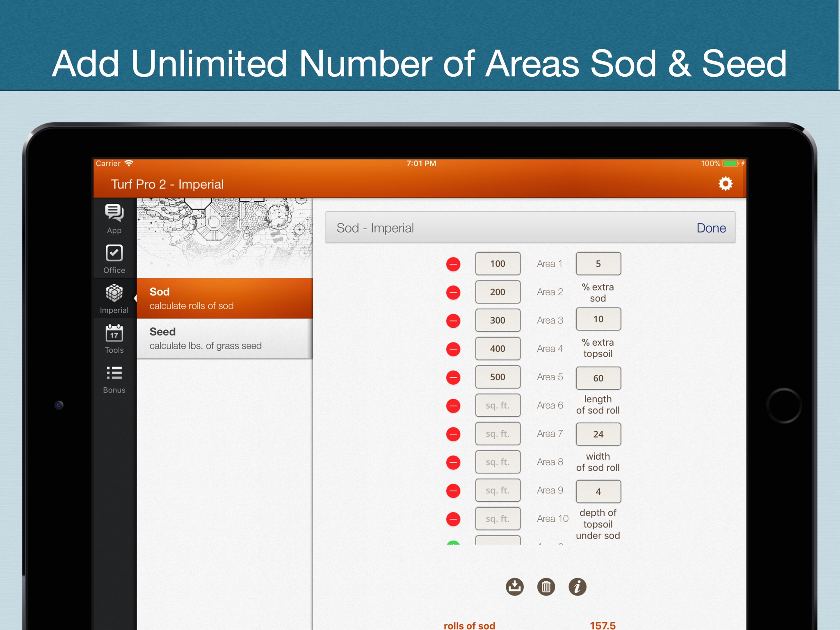The width and height of the screenshot is (840, 630).
Task: Open the Bonus list section
Action: pos(114,379)
